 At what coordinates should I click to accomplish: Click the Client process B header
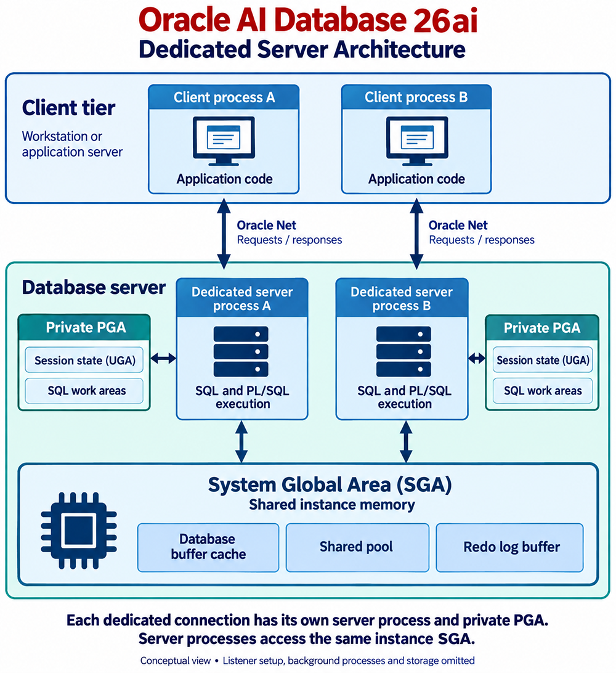(x=416, y=97)
